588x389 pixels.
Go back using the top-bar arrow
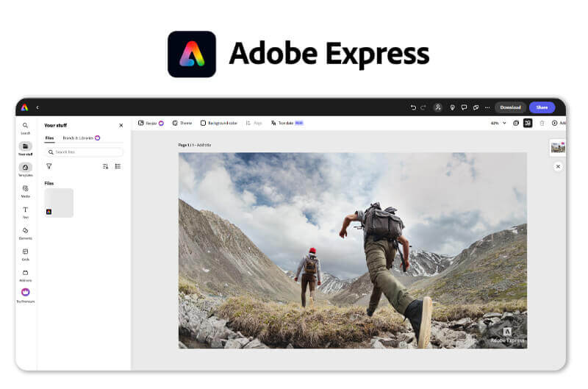pyautogui.click(x=37, y=107)
